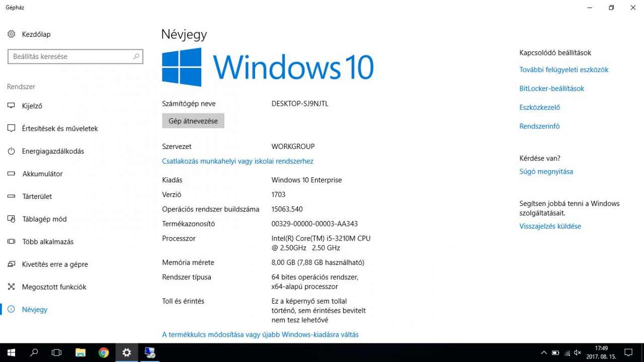
Task: Click the 64 bites operációs rendszer text
Action: coord(315,282)
